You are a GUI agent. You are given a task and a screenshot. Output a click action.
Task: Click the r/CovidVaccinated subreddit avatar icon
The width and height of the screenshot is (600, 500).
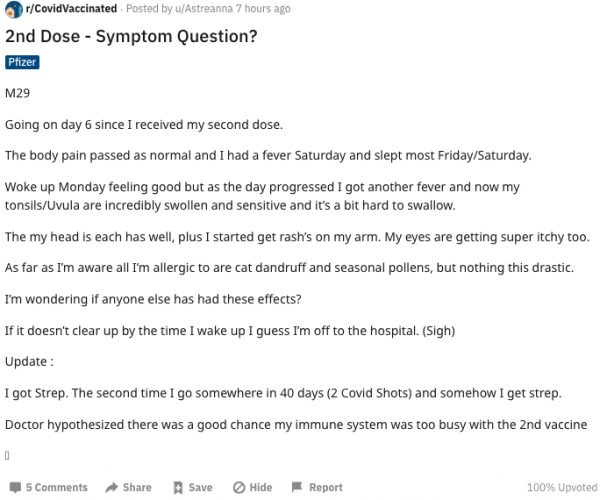[x=13, y=9]
